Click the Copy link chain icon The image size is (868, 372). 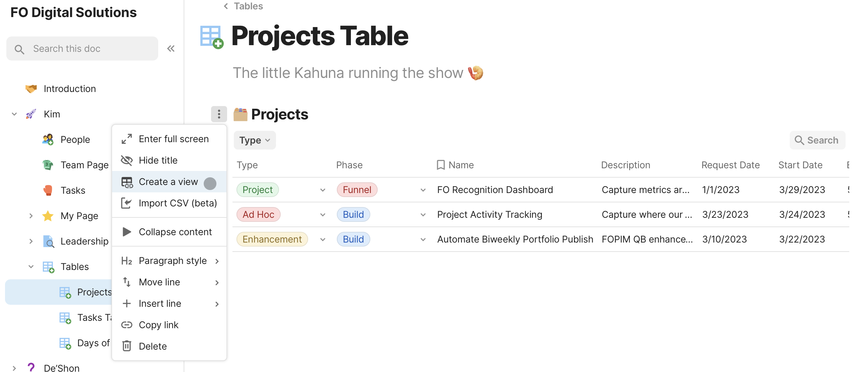coord(127,324)
